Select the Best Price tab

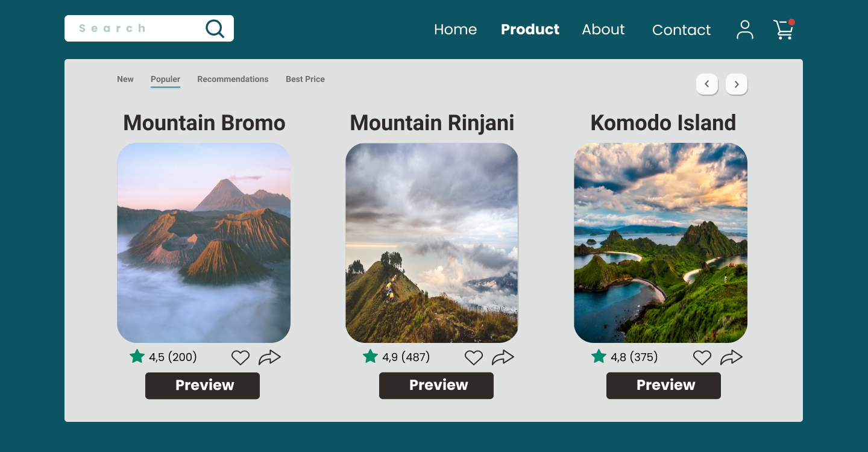pos(305,79)
